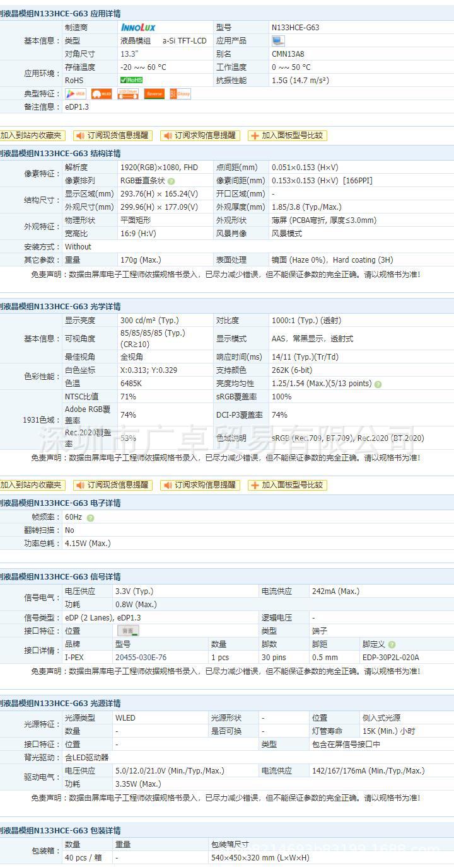Click the laptop application product icon
The height and width of the screenshot is (868, 454).
coord(278,41)
